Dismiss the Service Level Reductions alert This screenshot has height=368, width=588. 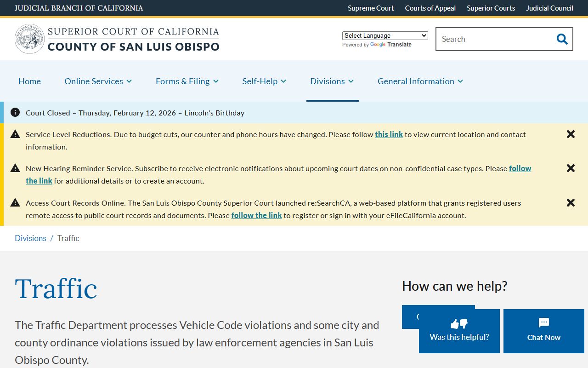pyautogui.click(x=571, y=134)
